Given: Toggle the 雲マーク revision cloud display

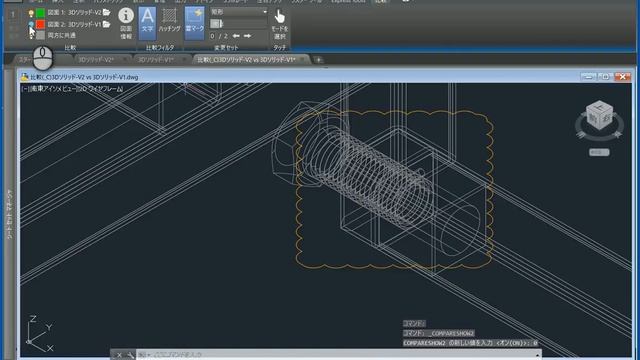Looking at the screenshot, I should pos(195,23).
